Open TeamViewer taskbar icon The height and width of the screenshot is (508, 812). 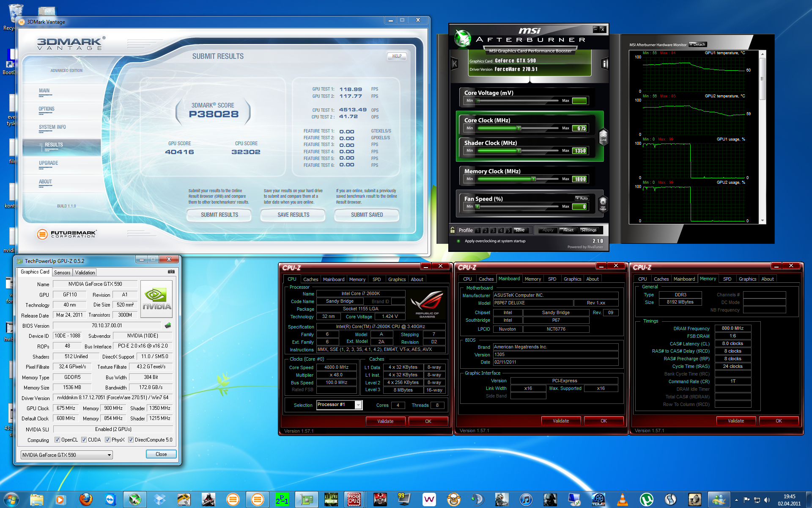click(110, 500)
